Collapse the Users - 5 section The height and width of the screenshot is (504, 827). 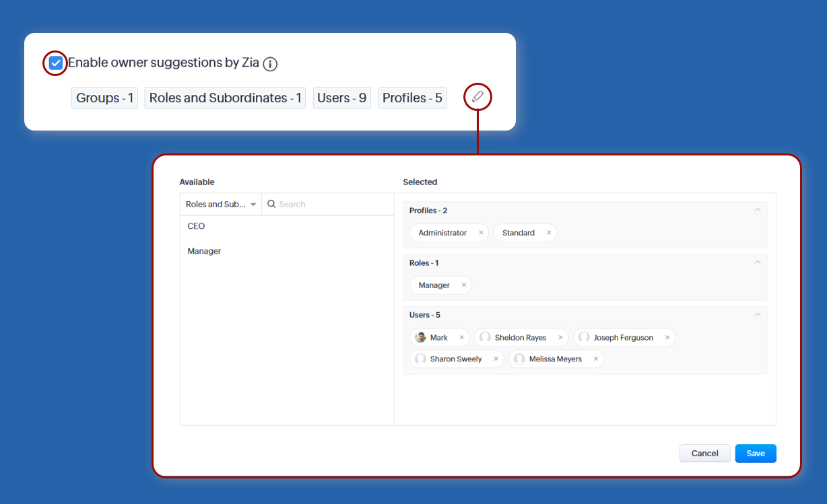(x=758, y=314)
